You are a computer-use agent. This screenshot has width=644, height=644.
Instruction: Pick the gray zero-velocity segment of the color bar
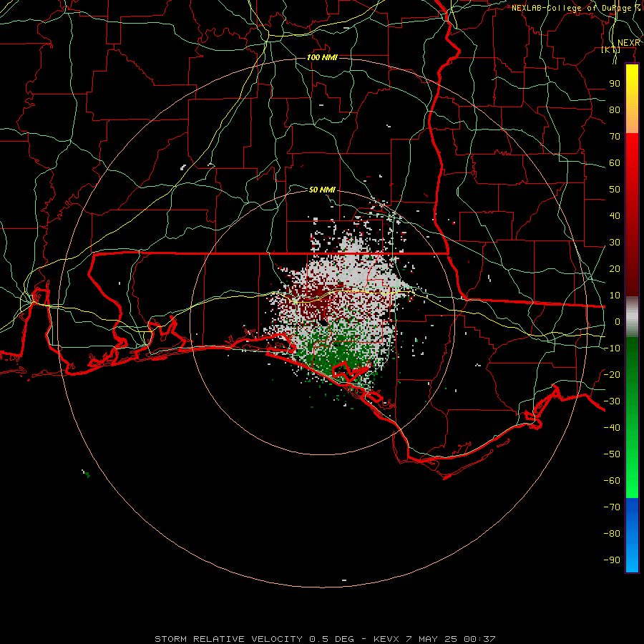pos(632,317)
